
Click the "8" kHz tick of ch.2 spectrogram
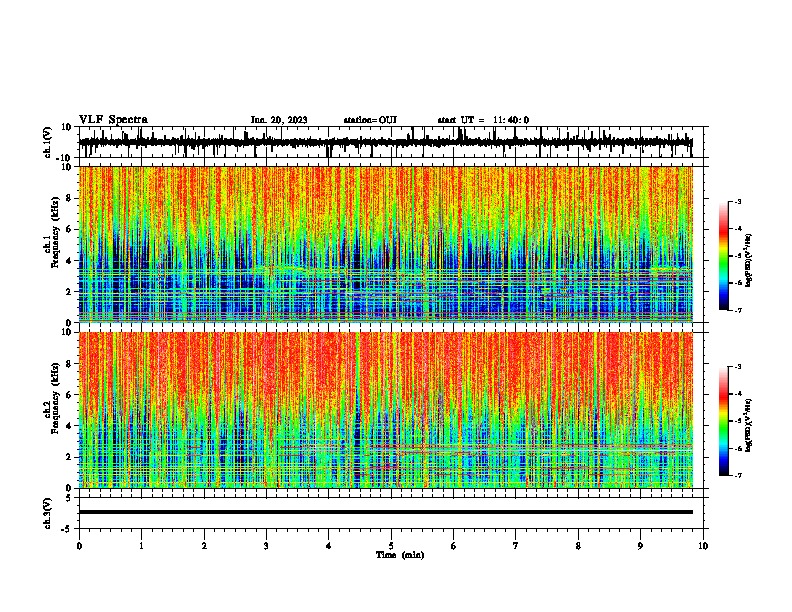pos(69,364)
